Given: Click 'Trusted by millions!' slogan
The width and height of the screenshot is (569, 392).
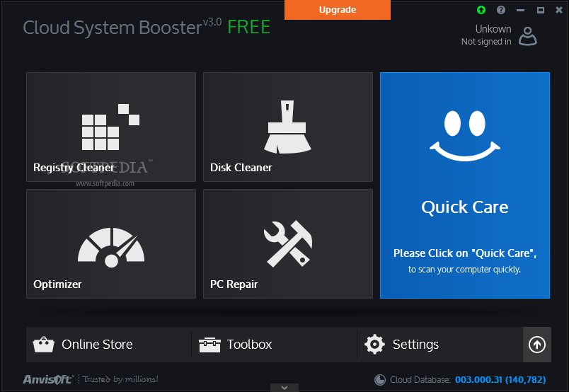Looking at the screenshot, I should (120, 379).
